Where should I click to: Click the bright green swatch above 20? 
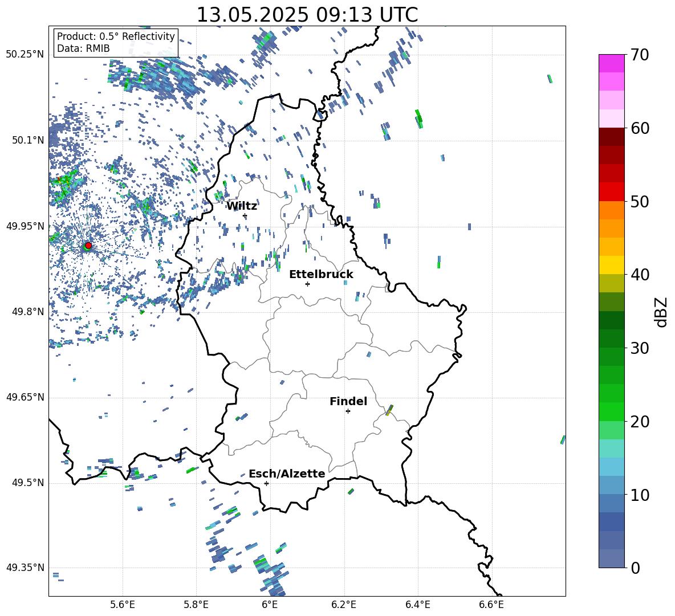tap(612, 411)
